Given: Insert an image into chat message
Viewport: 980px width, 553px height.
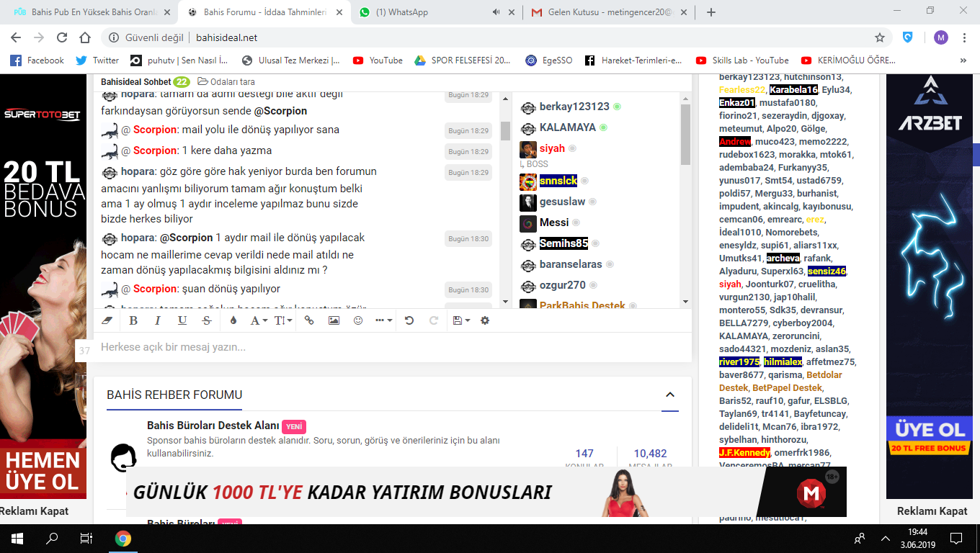Looking at the screenshot, I should (x=334, y=320).
